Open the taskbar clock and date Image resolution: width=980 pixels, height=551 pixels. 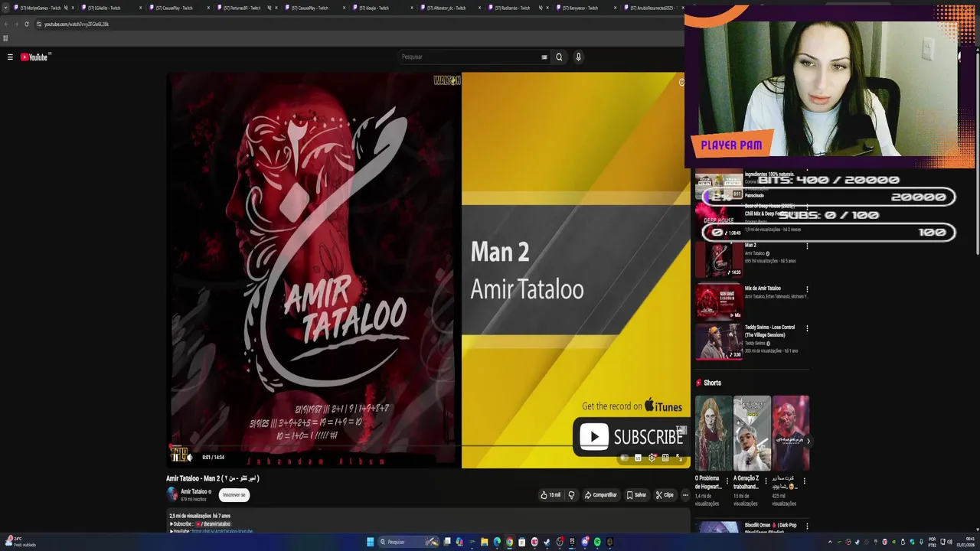965,542
